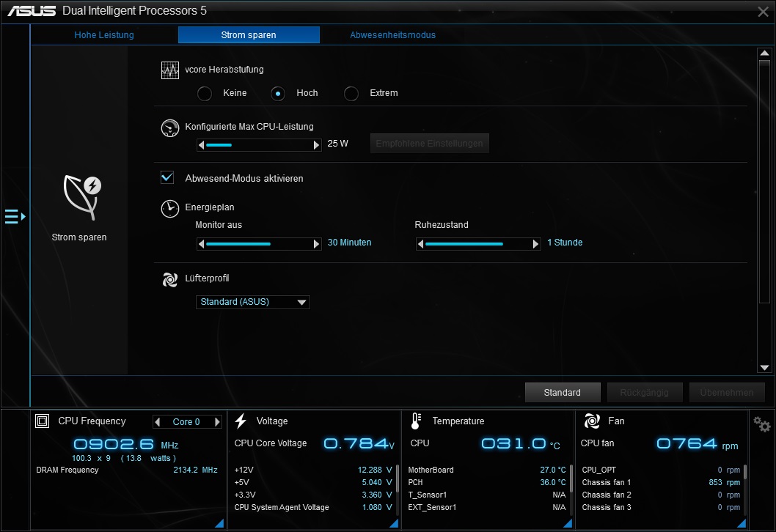The height and width of the screenshot is (532, 776).
Task: Click the Übernehmen button
Action: [727, 393]
